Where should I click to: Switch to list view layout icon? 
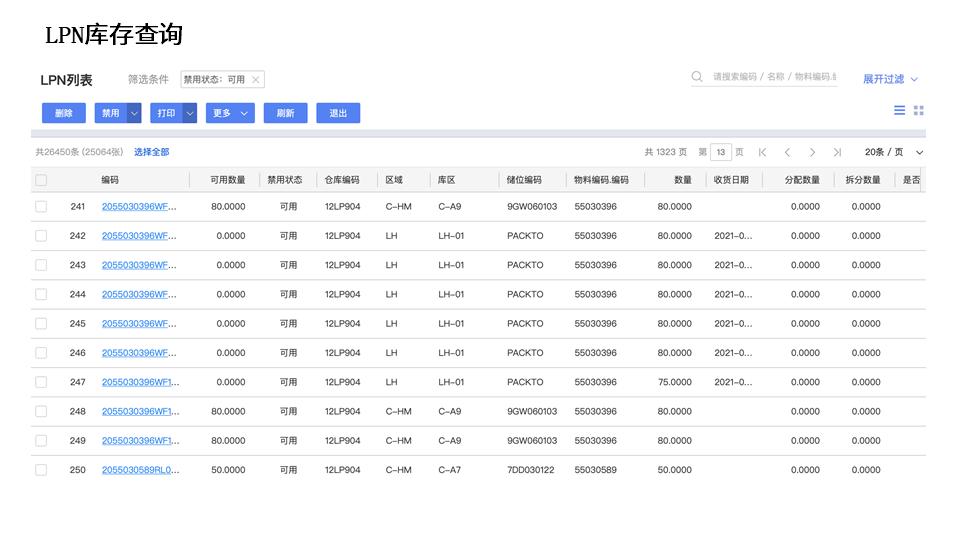pyautogui.click(x=900, y=110)
